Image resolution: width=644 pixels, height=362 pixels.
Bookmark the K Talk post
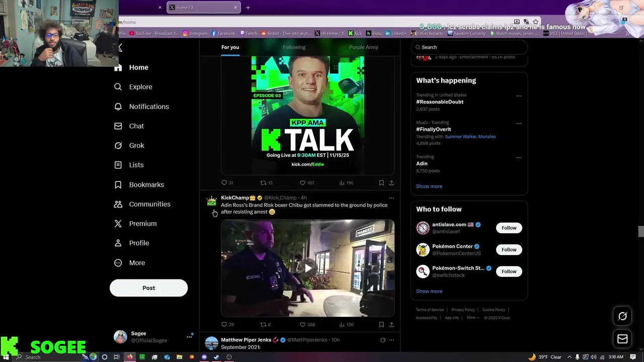[381, 183]
